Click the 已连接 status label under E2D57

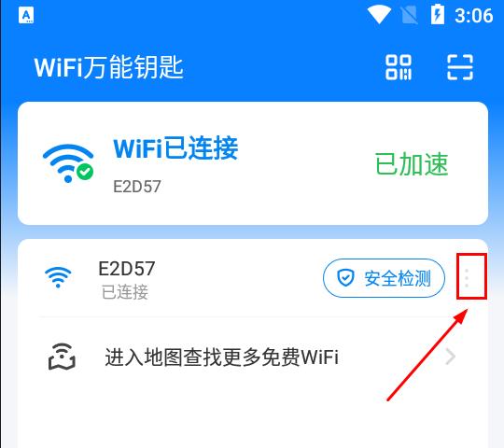point(125,292)
